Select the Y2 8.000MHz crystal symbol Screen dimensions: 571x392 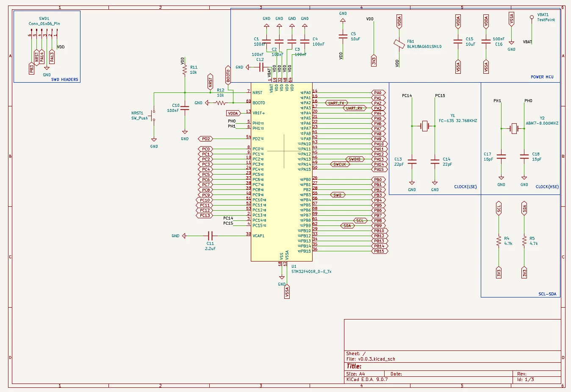click(x=513, y=128)
